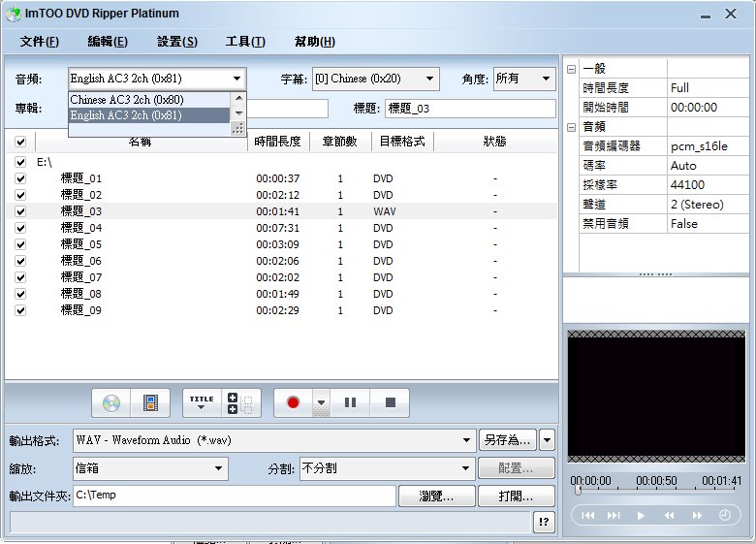This screenshot has height=544, width=756.
Task: Uncheck 標題_09 checkbox
Action: point(20,310)
